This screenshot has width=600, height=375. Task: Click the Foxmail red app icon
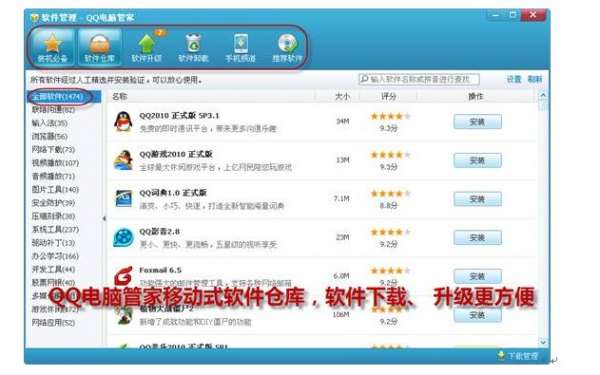(x=123, y=276)
